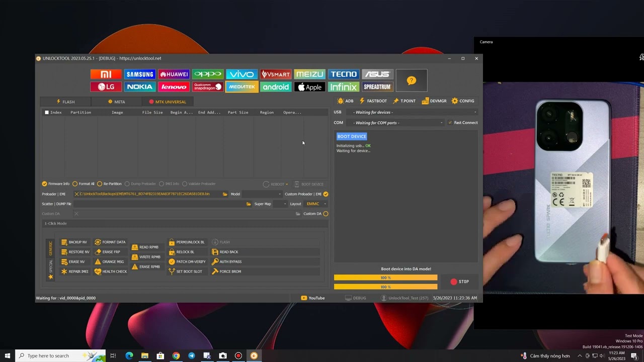Click the STOP button

click(460, 282)
